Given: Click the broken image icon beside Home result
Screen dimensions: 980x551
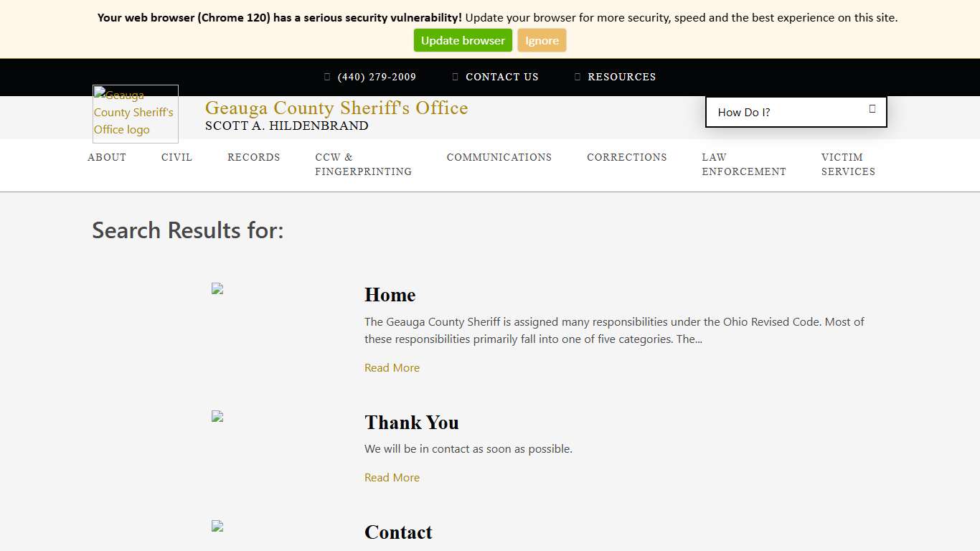Looking at the screenshot, I should [x=217, y=288].
